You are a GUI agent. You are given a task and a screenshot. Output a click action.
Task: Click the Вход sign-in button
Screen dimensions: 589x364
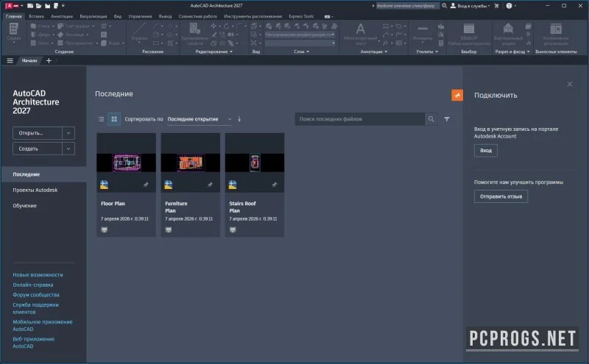486,151
